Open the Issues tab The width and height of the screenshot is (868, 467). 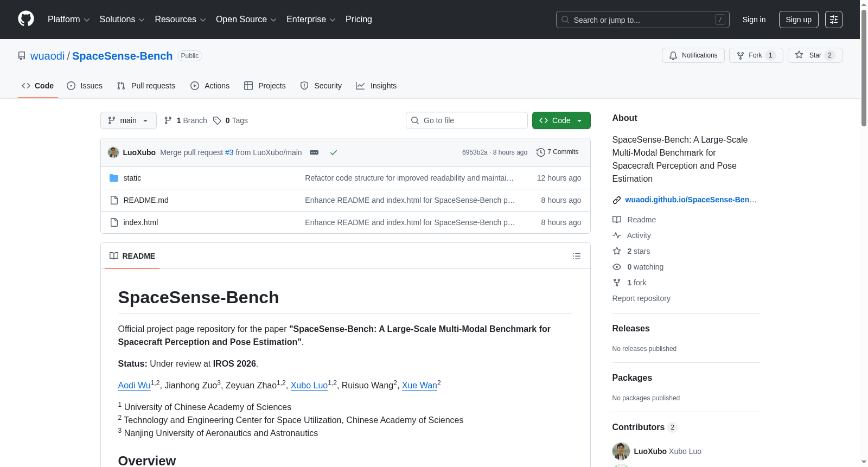tap(85, 86)
